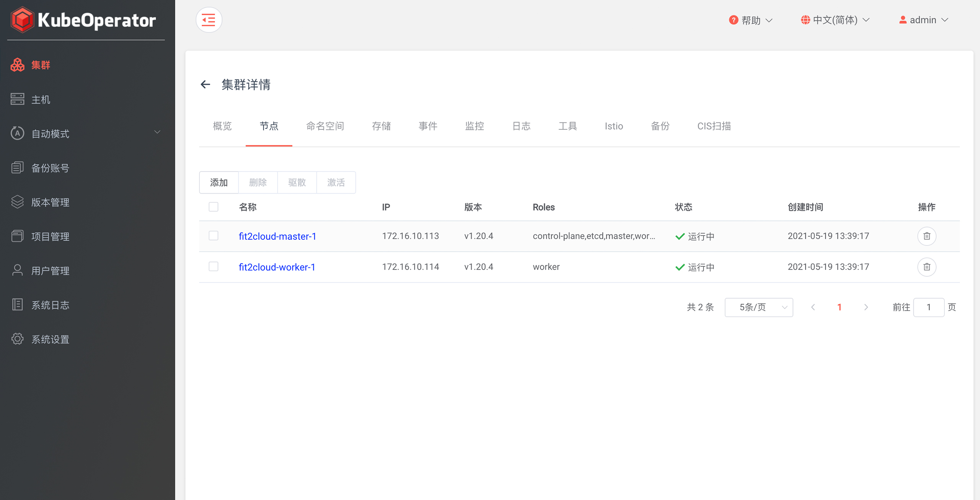Image resolution: width=980 pixels, height=500 pixels.
Task: Open the 集群 cluster sidebar icon
Action: tap(17, 65)
